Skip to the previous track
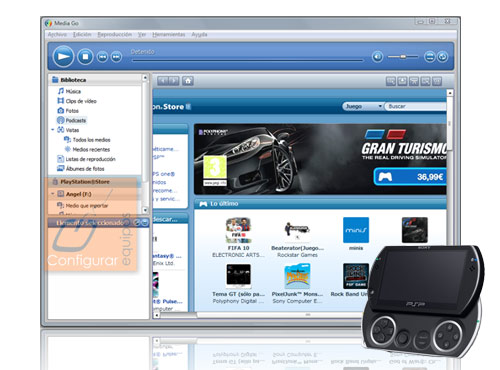Viewport: 500px width, 370px height. tap(103, 57)
